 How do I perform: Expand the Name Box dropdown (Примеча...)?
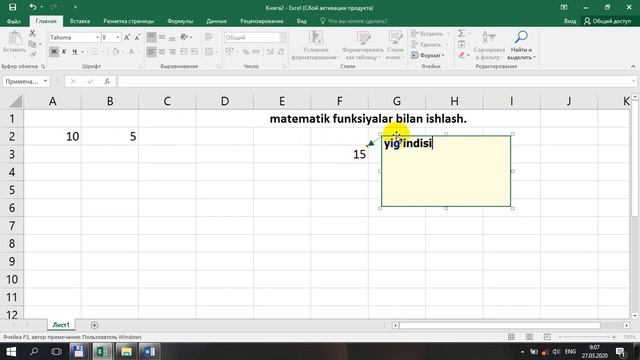(45, 81)
